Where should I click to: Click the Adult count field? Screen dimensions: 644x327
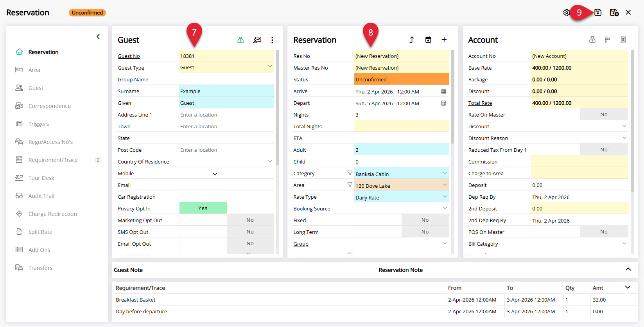(402, 150)
